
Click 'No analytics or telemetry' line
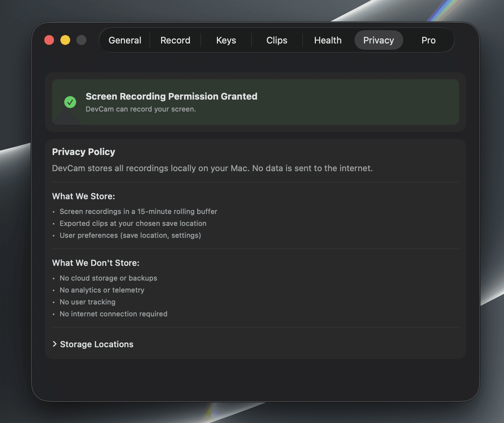(102, 290)
